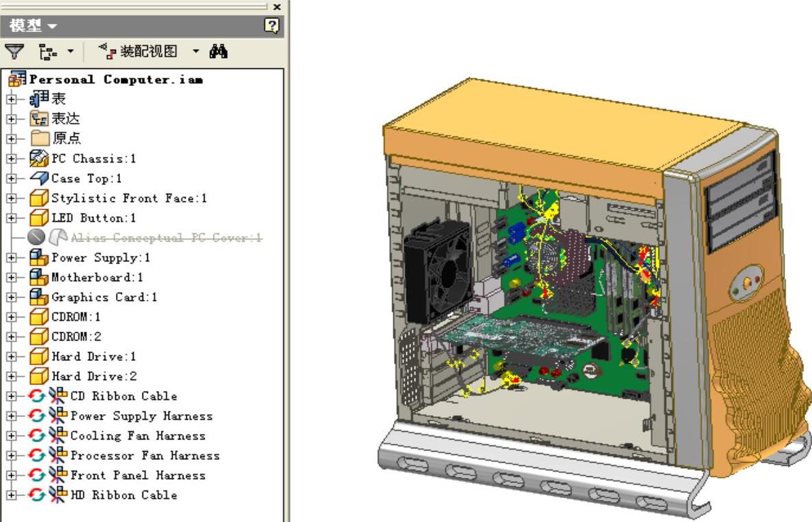Click the harness icon beside Processor Fan Harness
This screenshot has height=522, width=812.
(58, 454)
